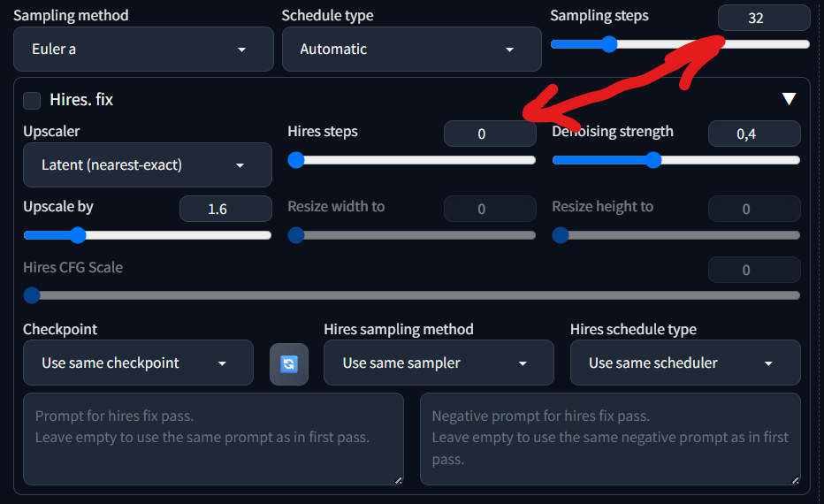Click the Denoising strength value field

point(754,134)
